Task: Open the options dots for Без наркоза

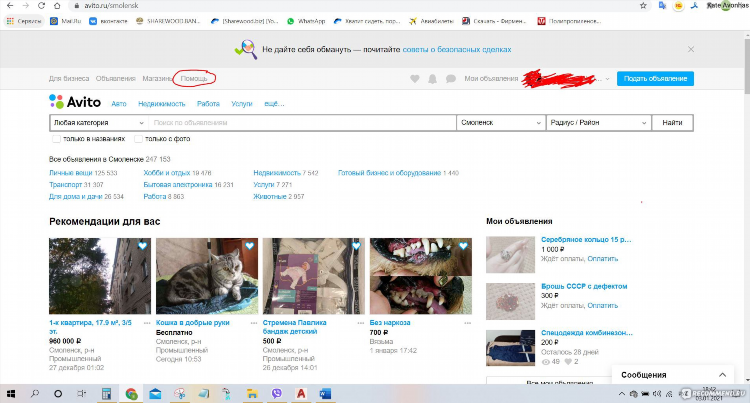Action: point(468,323)
